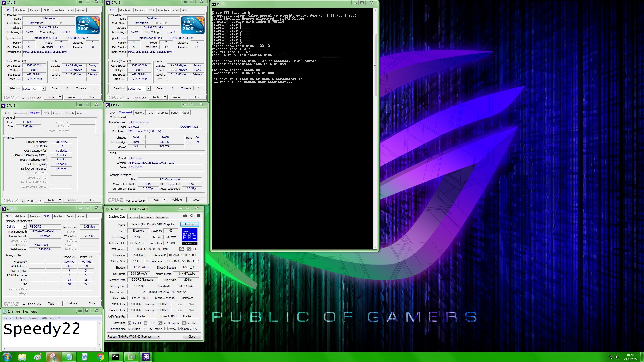
Task: Click the Lookup button in GPU-Z
Action: [190, 224]
